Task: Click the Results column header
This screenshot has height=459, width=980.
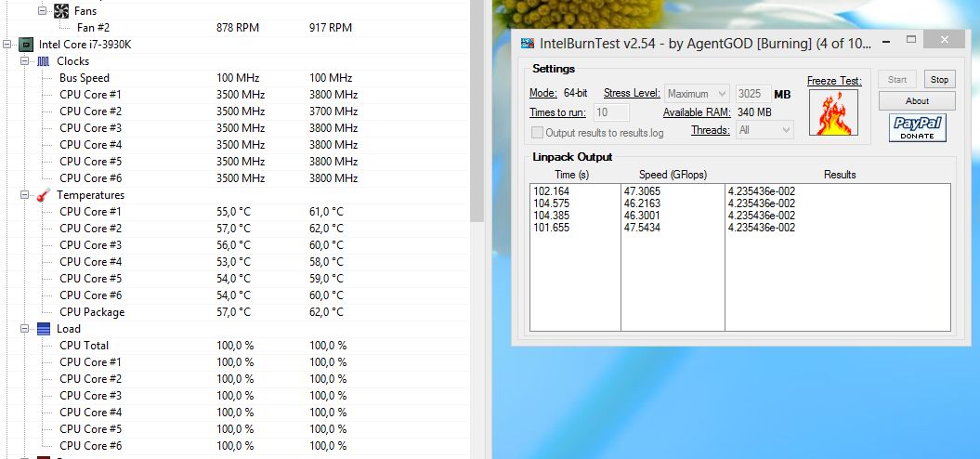Action: point(840,175)
